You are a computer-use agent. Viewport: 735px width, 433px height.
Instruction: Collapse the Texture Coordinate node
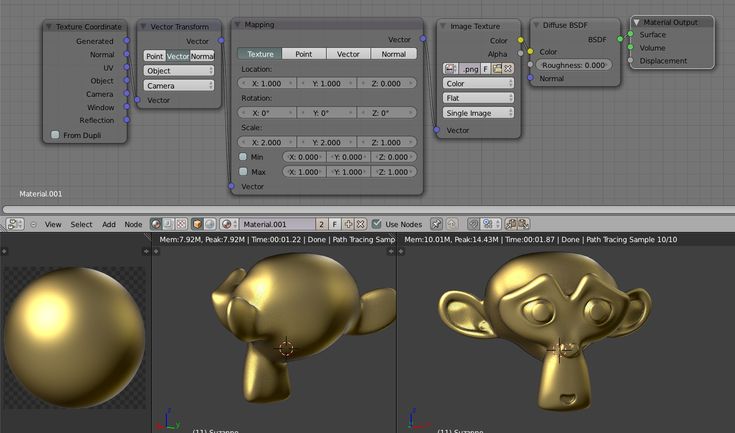point(49,27)
